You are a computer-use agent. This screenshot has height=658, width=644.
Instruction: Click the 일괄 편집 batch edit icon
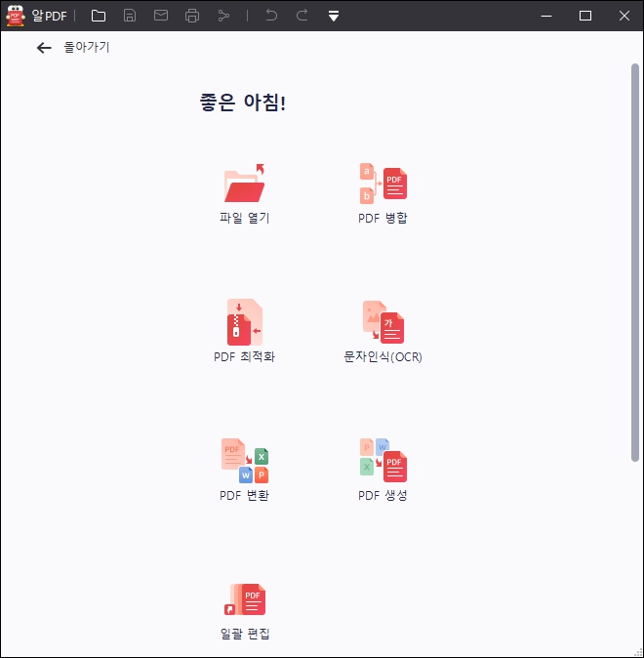(x=245, y=599)
